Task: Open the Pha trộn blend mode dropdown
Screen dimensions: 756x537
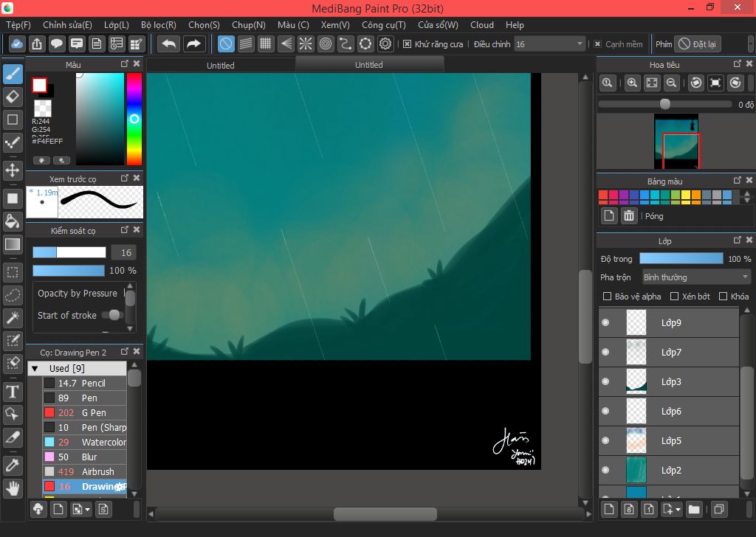Action: [696, 277]
